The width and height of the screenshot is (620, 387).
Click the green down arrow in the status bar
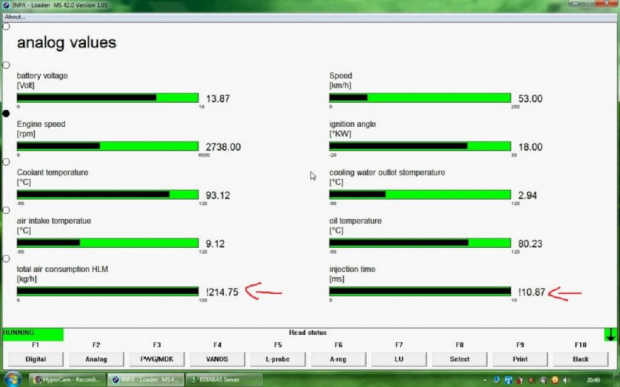pyautogui.click(x=611, y=334)
